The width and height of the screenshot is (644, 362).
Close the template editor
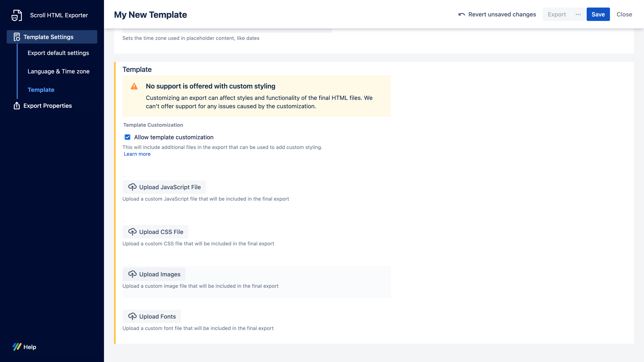624,14
